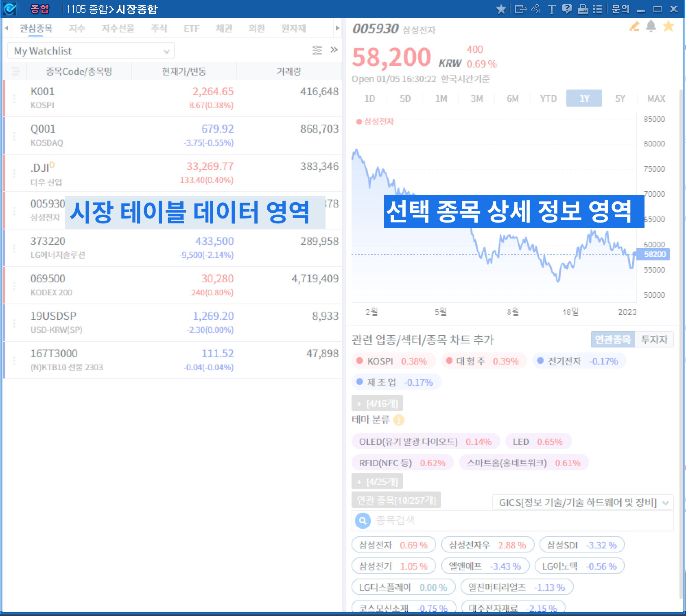Click the pencil edit icon beside 005930
Screen dimensions: 686x616
[634, 27]
